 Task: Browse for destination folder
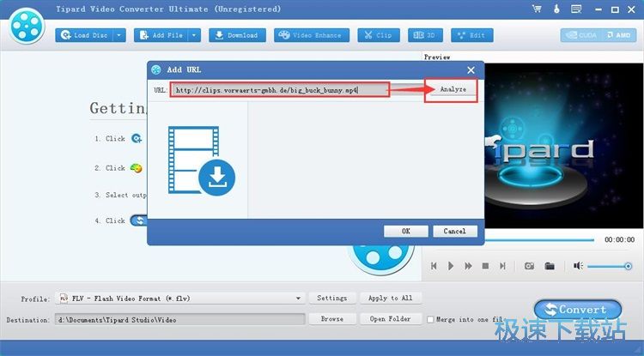pos(331,318)
